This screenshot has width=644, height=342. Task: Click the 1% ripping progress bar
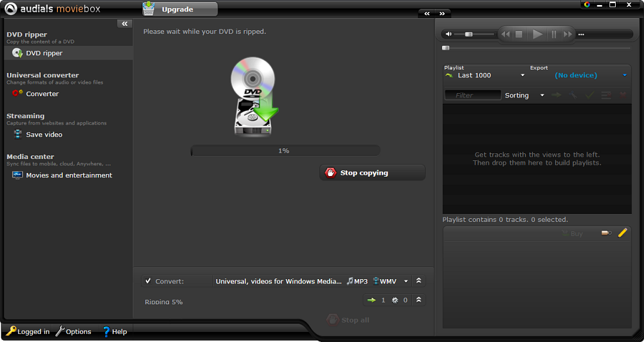point(286,151)
